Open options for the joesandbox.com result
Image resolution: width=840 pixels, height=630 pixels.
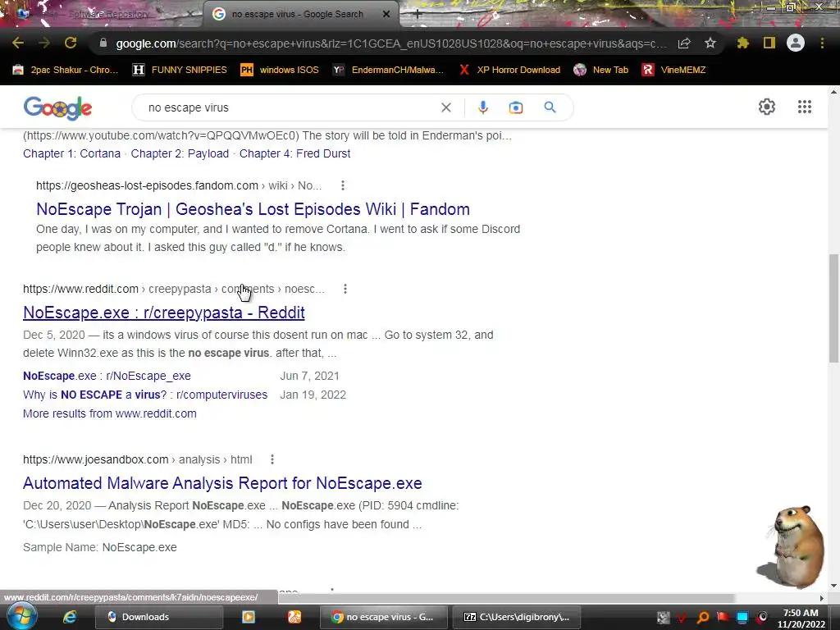coord(272,459)
